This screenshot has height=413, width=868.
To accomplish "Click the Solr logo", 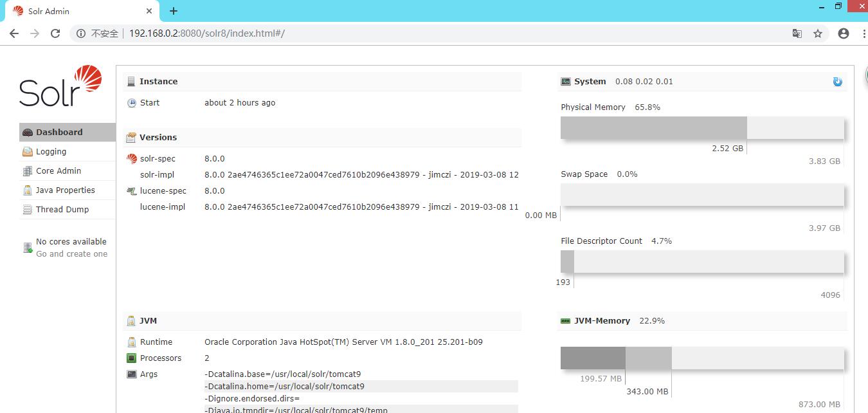I will tap(60, 86).
